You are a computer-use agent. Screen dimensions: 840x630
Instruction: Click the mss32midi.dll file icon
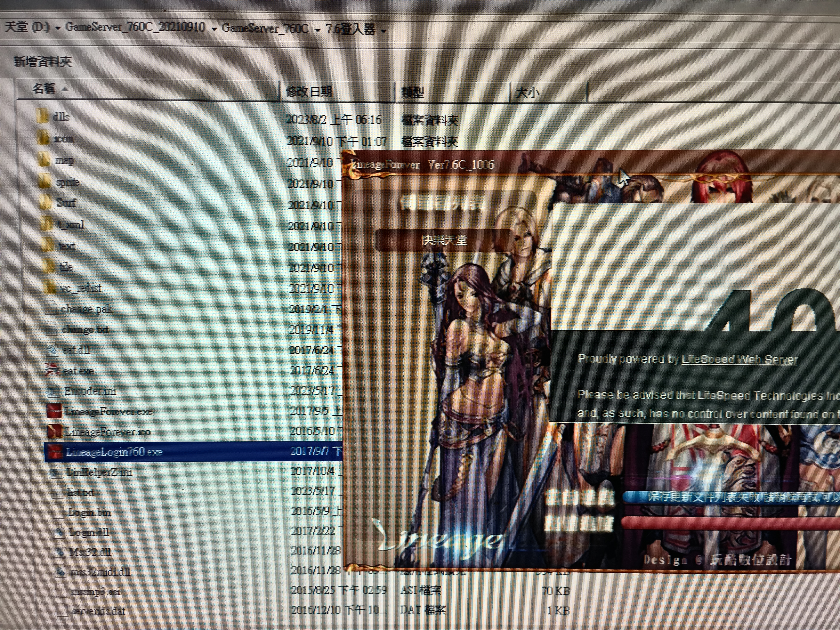(x=61, y=572)
